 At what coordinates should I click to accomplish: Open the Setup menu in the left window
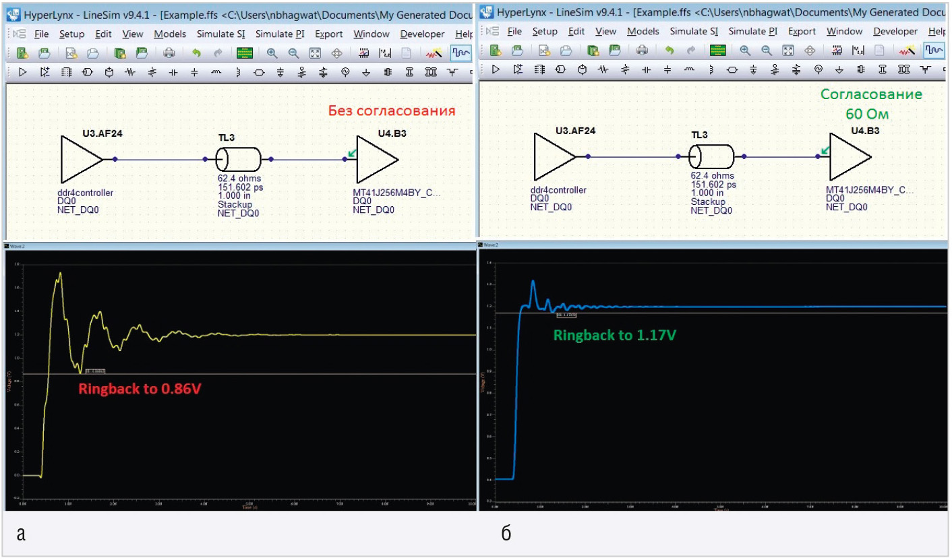pos(72,34)
